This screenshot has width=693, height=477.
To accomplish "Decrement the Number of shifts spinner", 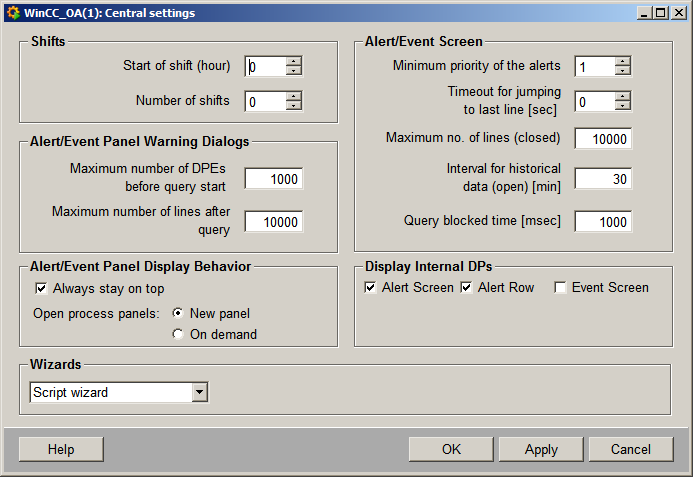I will click(293, 106).
